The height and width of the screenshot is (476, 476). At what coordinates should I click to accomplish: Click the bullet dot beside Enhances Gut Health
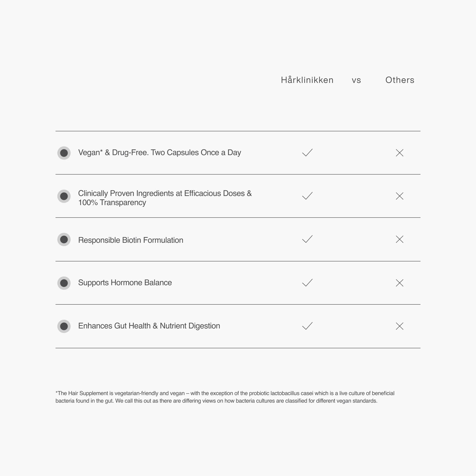(64, 327)
